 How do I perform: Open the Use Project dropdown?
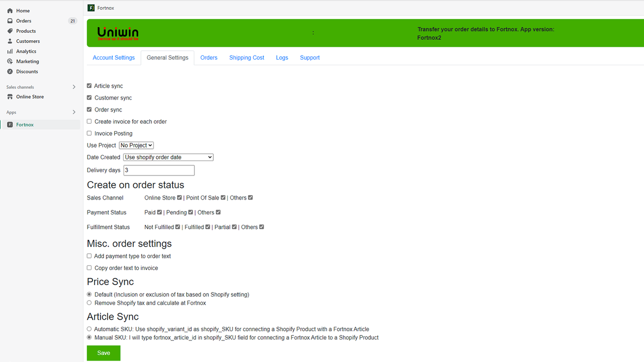pos(136,145)
